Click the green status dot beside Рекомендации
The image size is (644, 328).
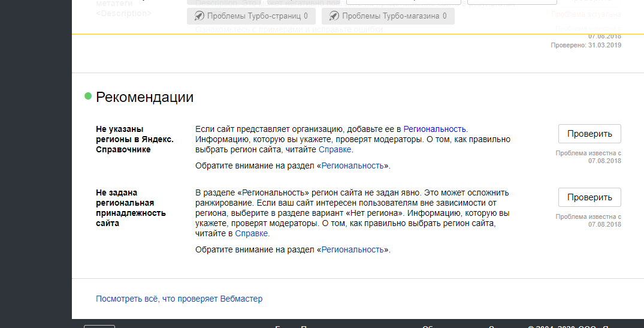88,96
